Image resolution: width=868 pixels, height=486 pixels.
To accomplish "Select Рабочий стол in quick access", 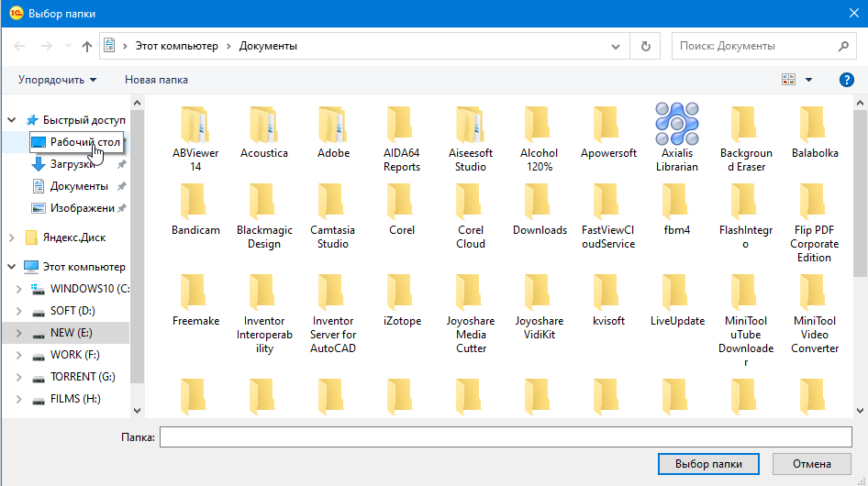I will click(77, 142).
